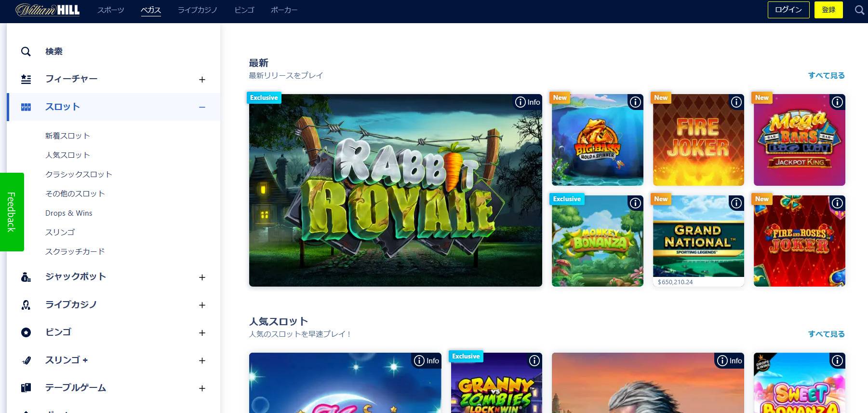Open the ライブカジノ top navigation tab

[x=198, y=10]
